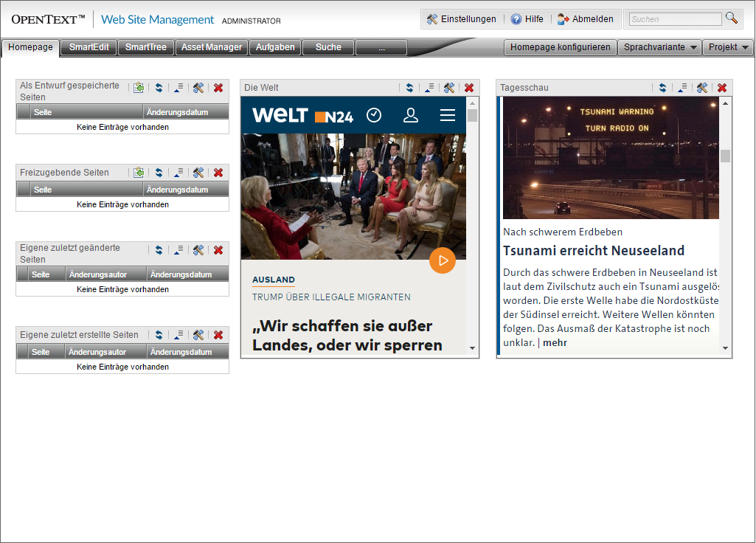Open the Suche tab
The height and width of the screenshot is (543, 756).
pyautogui.click(x=328, y=47)
